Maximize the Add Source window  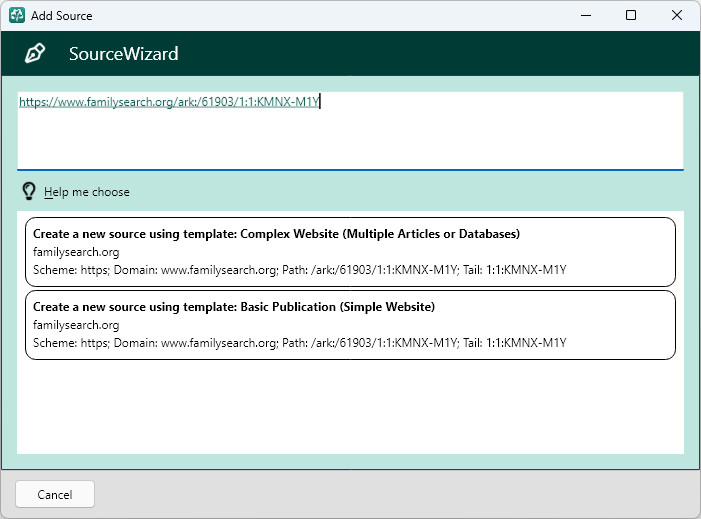[x=631, y=16]
